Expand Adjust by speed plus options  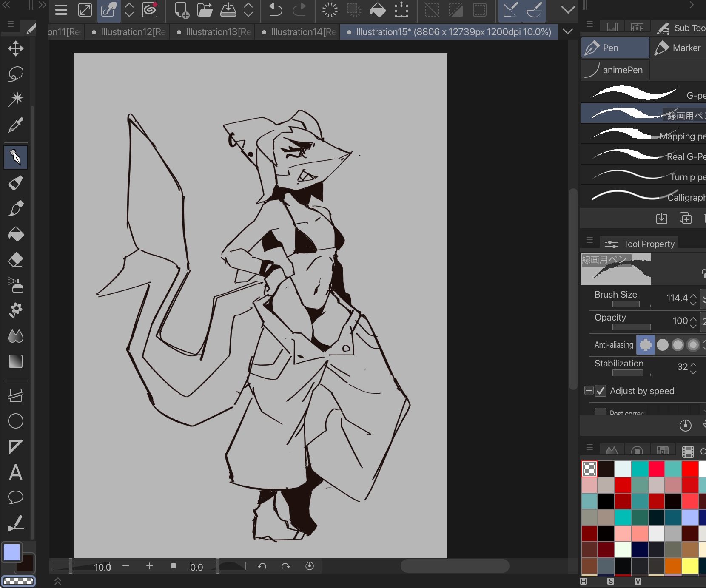(589, 390)
